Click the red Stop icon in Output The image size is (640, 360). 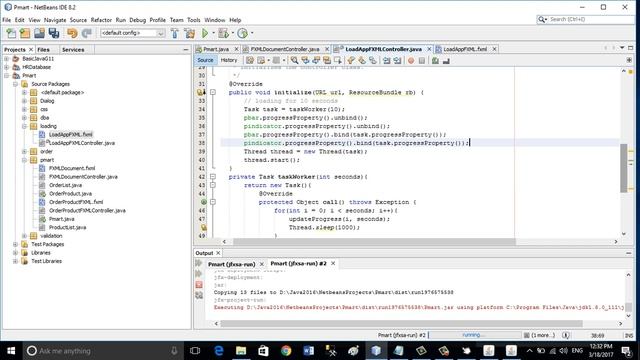tap(199, 284)
